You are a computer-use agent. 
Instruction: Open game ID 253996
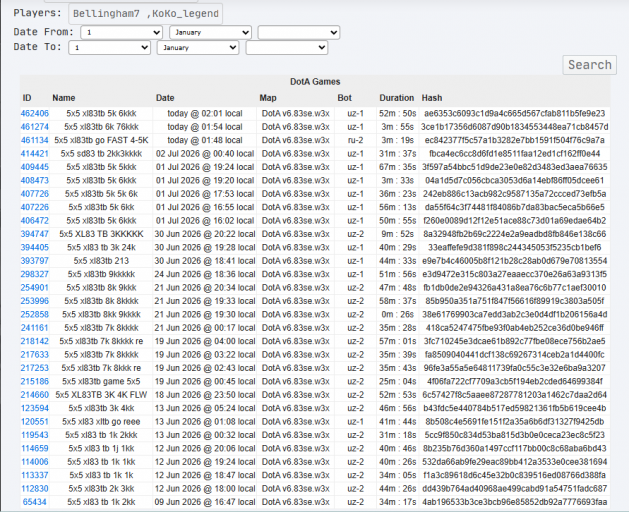click(x=34, y=301)
